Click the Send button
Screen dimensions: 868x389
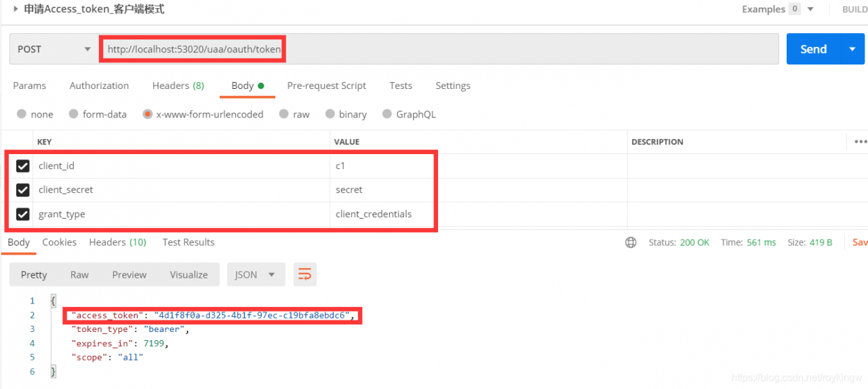tap(814, 49)
